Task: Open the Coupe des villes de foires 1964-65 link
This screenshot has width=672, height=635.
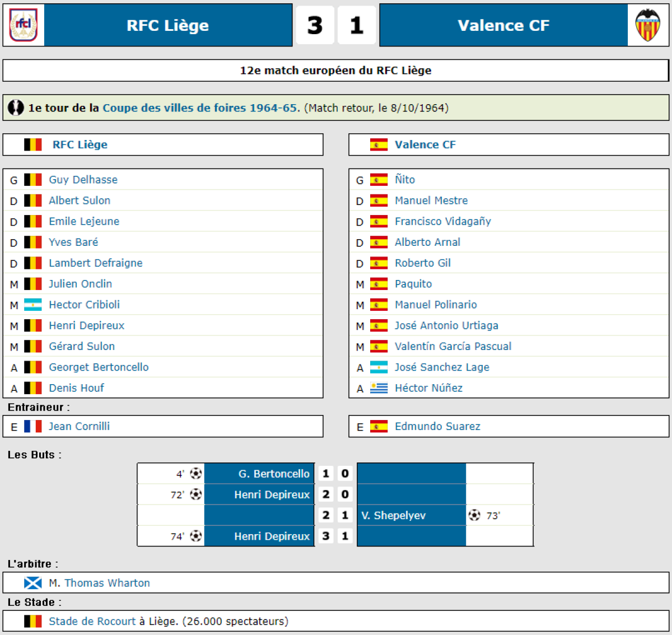Action: click(x=200, y=108)
